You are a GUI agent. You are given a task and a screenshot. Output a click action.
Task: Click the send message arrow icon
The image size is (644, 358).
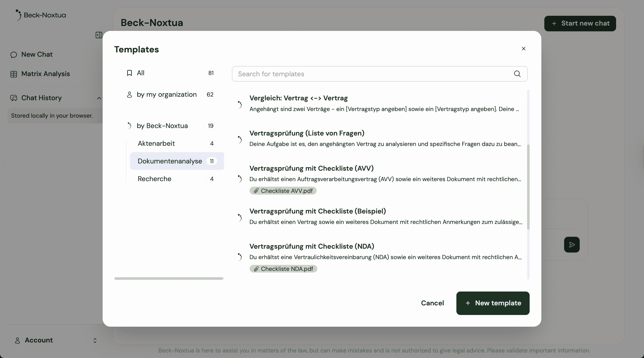coord(572,244)
